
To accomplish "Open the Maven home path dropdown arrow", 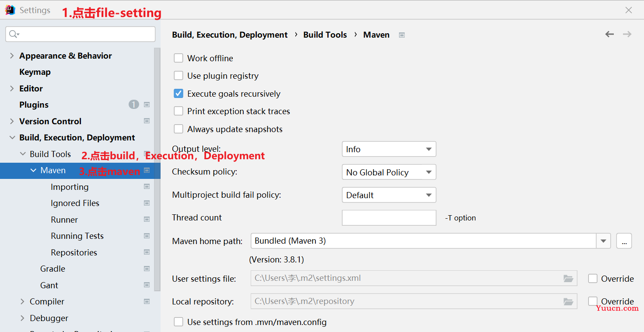I will click(603, 241).
